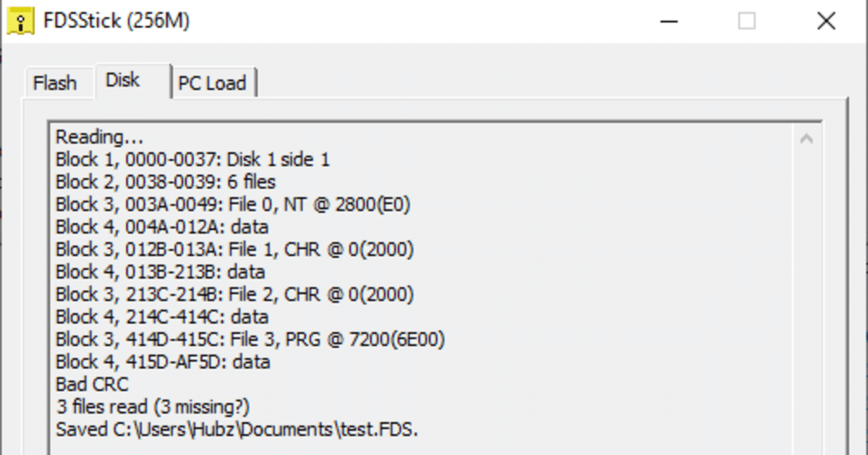Close the FDSStick window
The height and width of the screenshot is (455, 868).
tap(826, 21)
